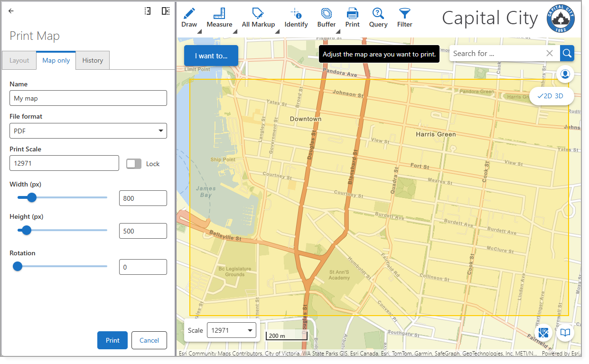The width and height of the screenshot is (589, 364).
Task: Select the Buffer tool
Action: coord(327,18)
